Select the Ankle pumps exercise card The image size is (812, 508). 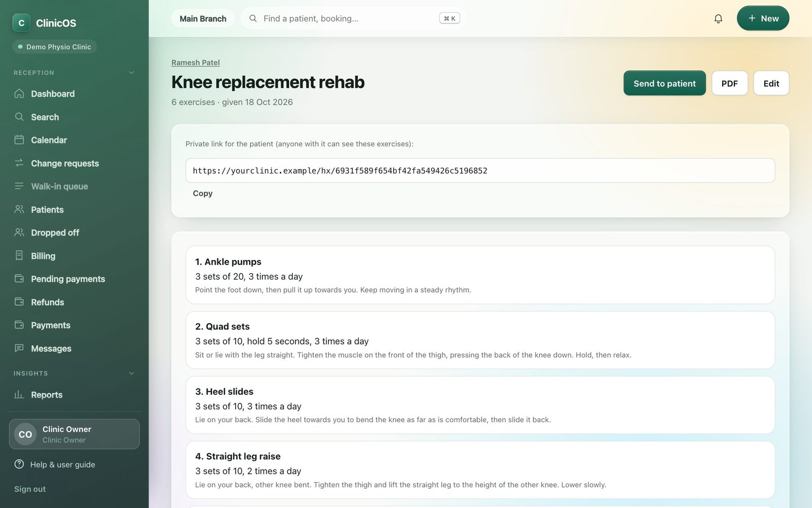coord(480,275)
